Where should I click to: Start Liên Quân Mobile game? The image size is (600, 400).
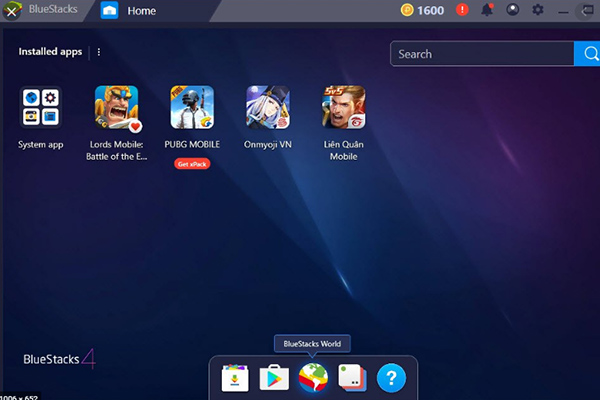point(344,107)
